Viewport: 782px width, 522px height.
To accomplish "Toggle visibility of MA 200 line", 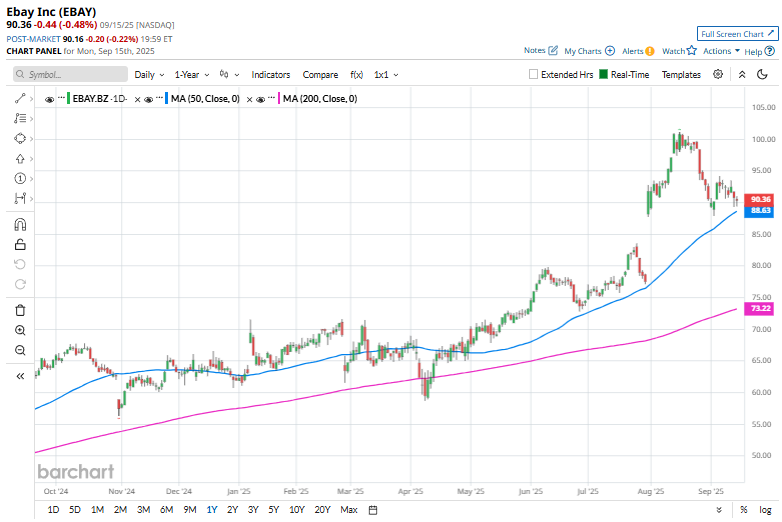I will (260, 99).
